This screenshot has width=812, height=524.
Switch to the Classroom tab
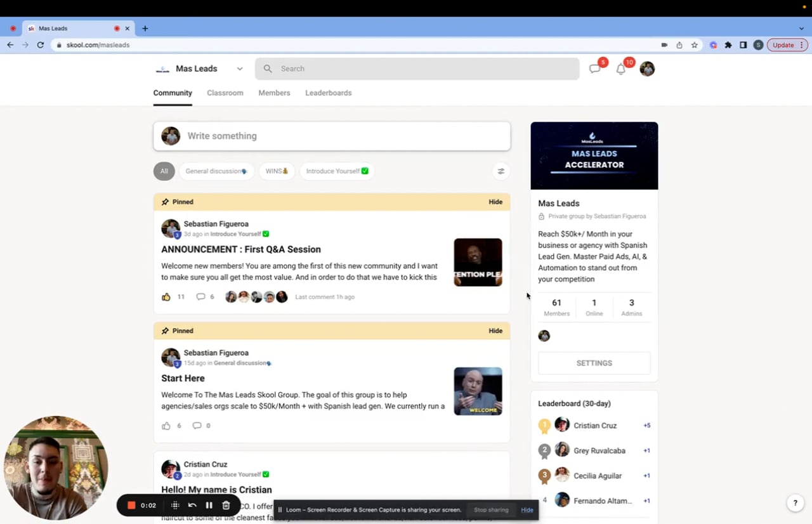(x=225, y=93)
